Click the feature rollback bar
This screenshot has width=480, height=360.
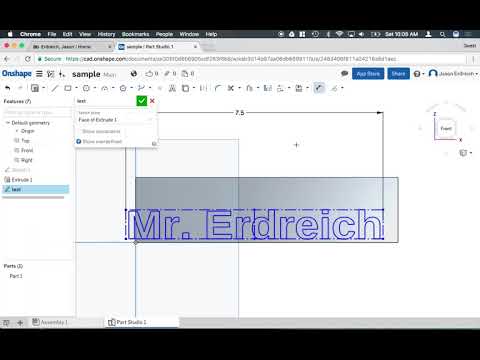(x=33, y=197)
